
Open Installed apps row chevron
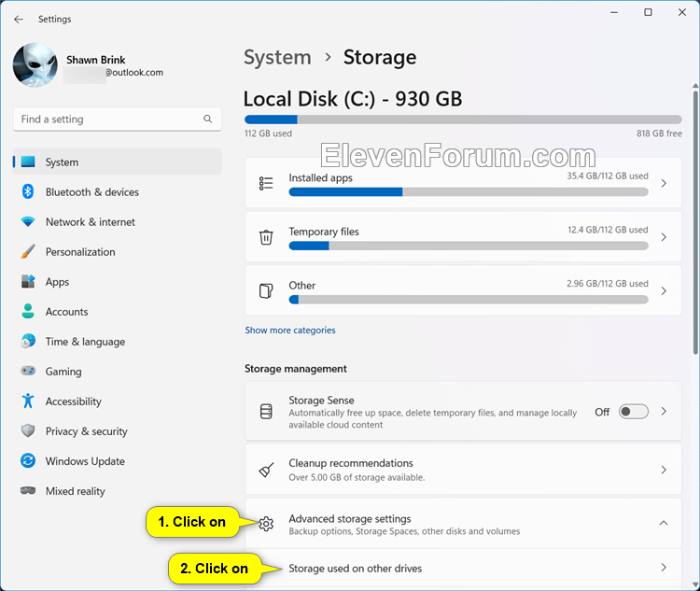(x=664, y=183)
